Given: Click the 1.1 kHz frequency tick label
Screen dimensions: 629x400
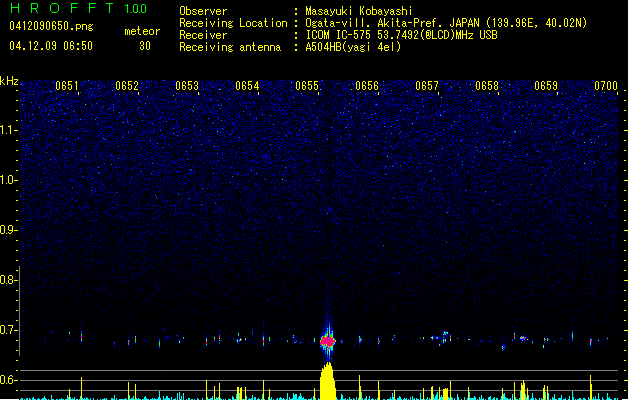Looking at the screenshot, I should click(x=8, y=130).
